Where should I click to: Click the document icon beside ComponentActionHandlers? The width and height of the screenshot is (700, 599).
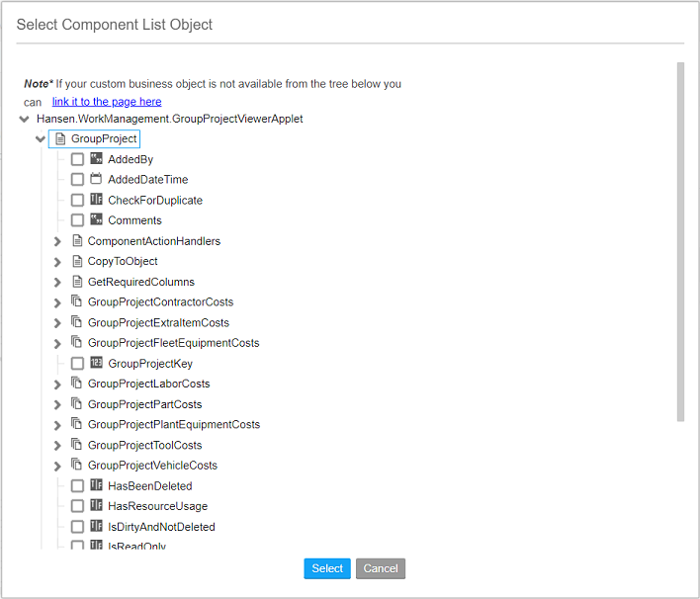pyautogui.click(x=77, y=241)
